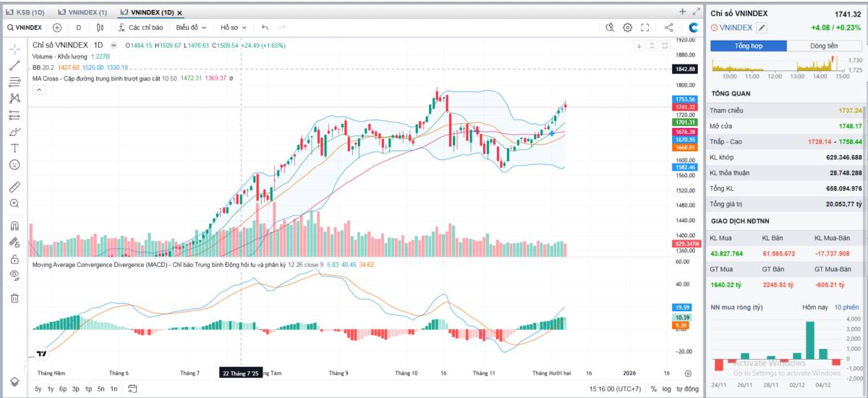Viewport: 868px width, 398px height.
Task: Switch to the VNINDEX (1) tab
Action: click(82, 12)
